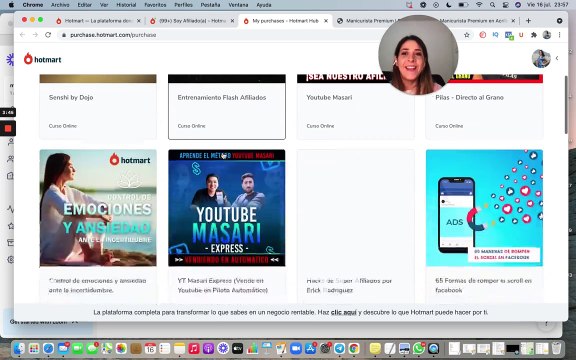Bookmark this page with the star
576x360 pixels.
coord(467,35)
